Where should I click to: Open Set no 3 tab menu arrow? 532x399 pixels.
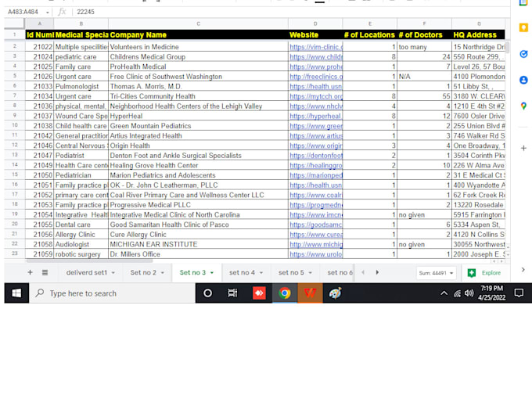click(x=212, y=273)
